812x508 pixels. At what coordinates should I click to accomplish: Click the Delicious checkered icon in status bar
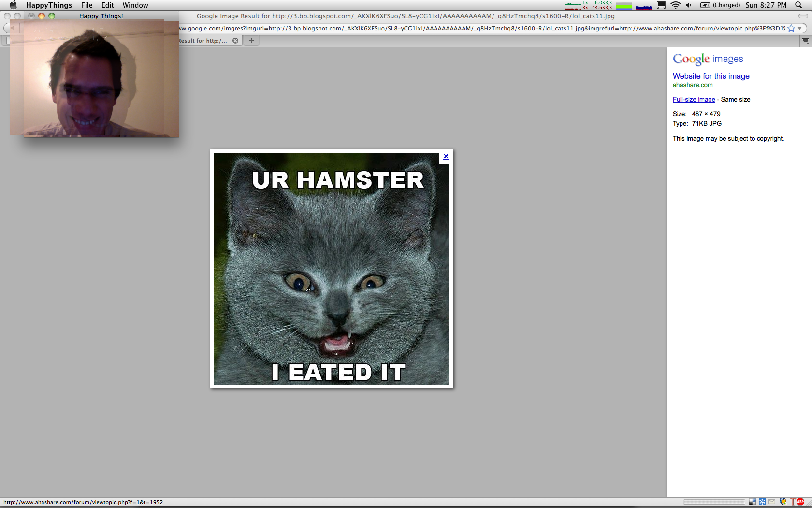(x=753, y=502)
